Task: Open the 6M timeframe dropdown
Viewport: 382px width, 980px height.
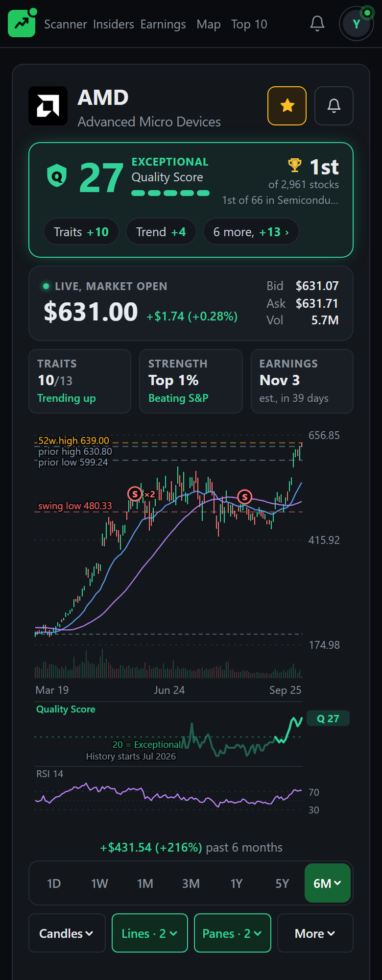Action: (328, 883)
